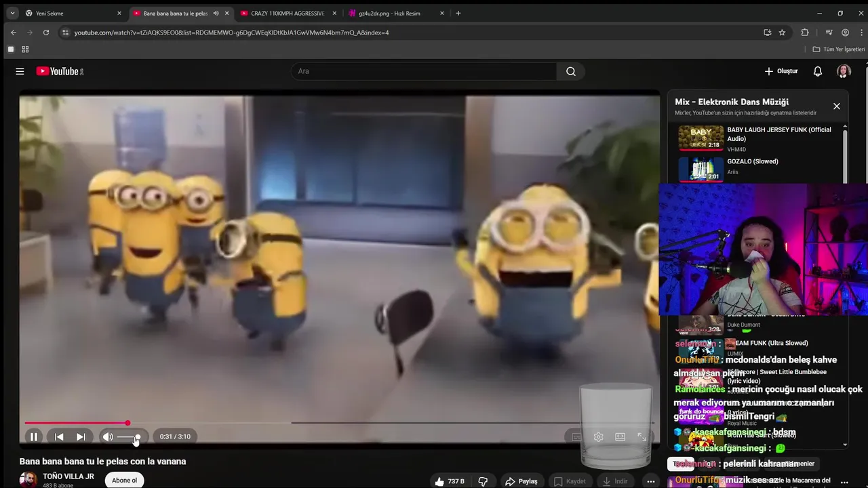Open TOÑO VILLA JR channel avatar
Screen dimensions: 868x488
(x=28, y=480)
